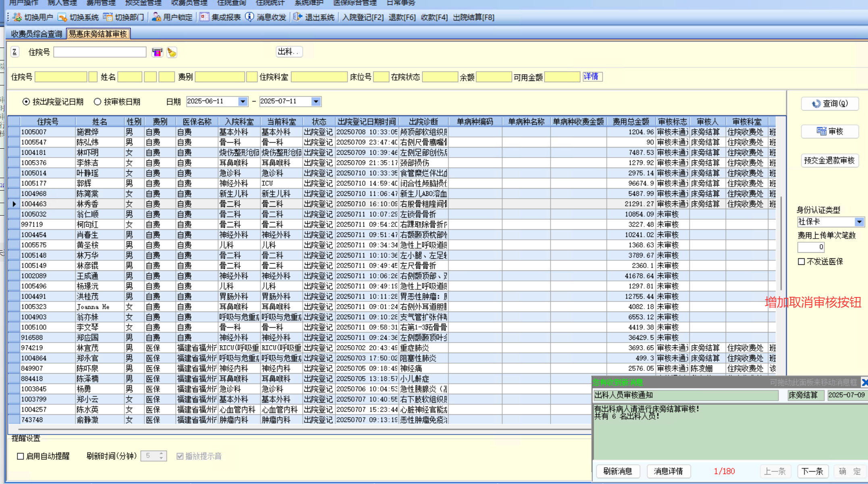Open end date 2025-07-11 dropdown
This screenshot has width=868, height=484.
(x=316, y=102)
